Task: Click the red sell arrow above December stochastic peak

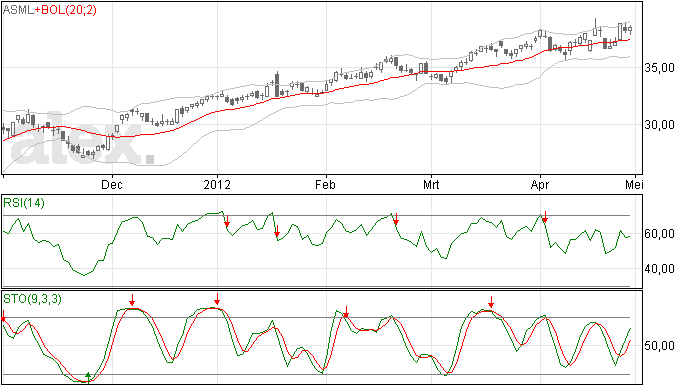Action: (132, 300)
